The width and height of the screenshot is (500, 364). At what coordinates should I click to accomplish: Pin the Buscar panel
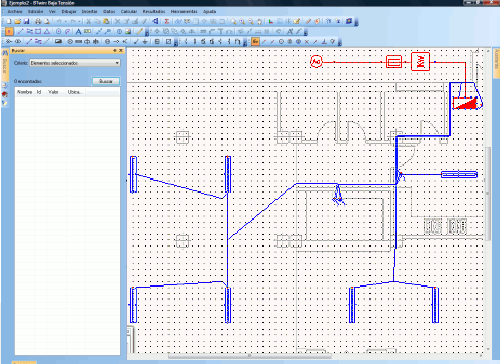115,51
